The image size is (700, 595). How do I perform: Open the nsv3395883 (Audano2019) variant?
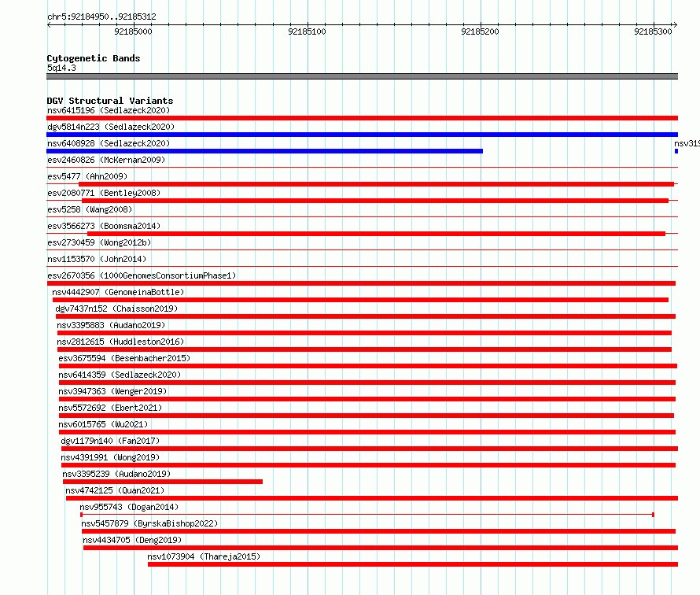coord(111,325)
